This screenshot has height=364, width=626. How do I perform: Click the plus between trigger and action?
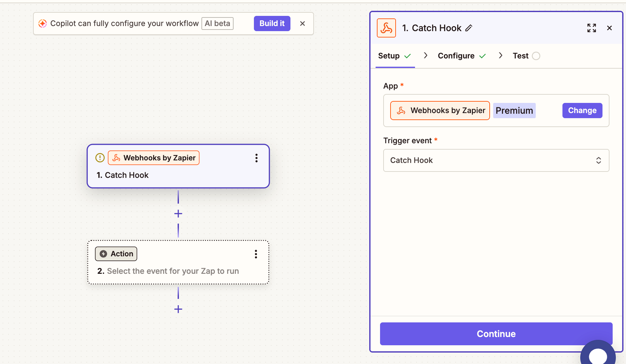[x=178, y=213]
